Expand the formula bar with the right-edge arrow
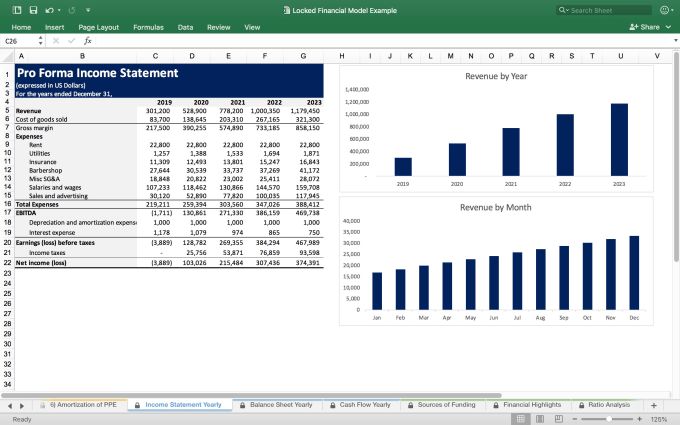The width and height of the screenshot is (680, 425). pos(675,41)
